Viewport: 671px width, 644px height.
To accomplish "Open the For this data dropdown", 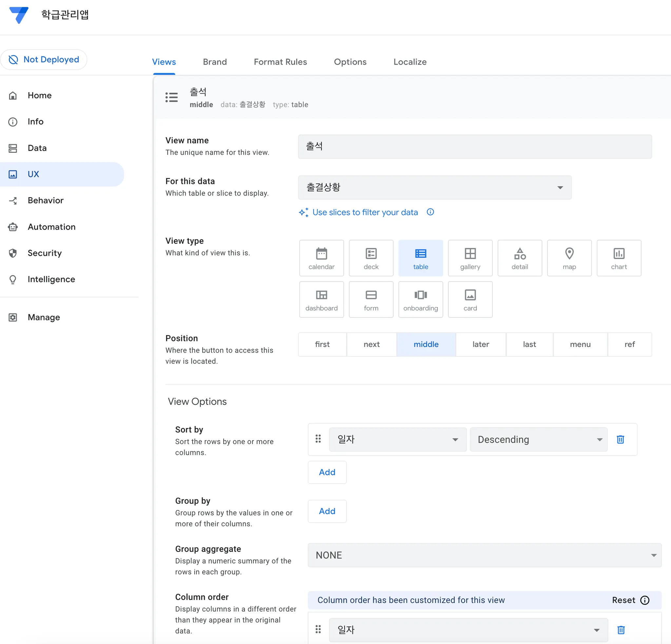I will pyautogui.click(x=434, y=187).
